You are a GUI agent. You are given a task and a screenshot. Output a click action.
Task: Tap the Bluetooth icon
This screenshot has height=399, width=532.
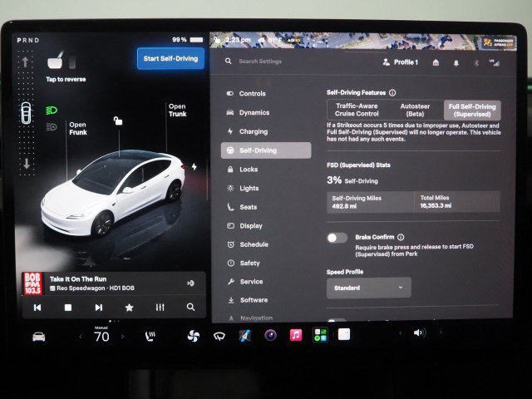coord(476,63)
